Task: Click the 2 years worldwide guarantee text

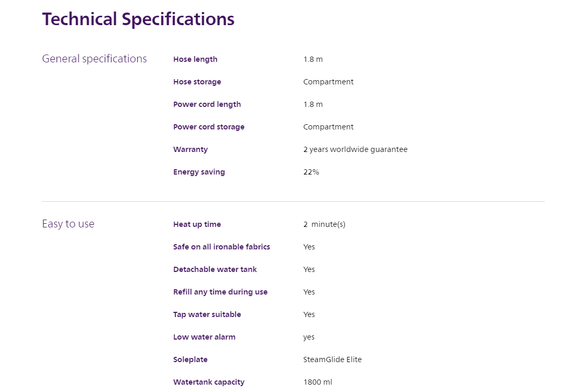Action: [355, 149]
